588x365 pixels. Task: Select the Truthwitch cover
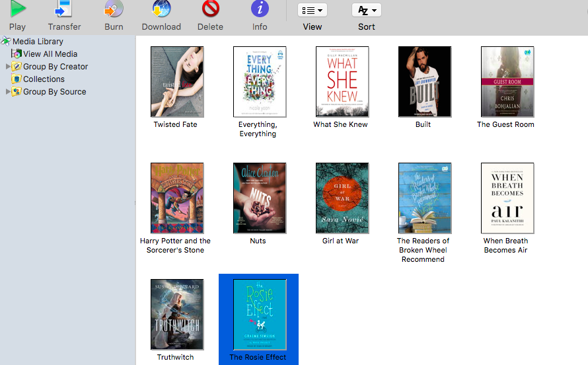(x=177, y=314)
